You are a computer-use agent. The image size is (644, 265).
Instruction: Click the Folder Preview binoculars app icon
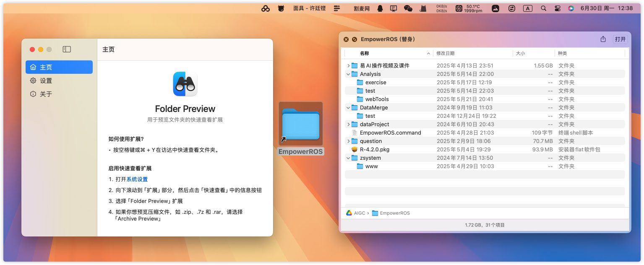coord(185,84)
